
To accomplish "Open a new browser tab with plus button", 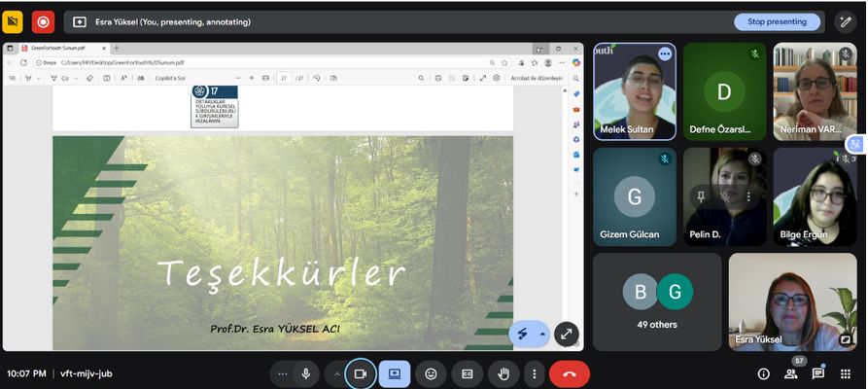I will coord(117,48).
